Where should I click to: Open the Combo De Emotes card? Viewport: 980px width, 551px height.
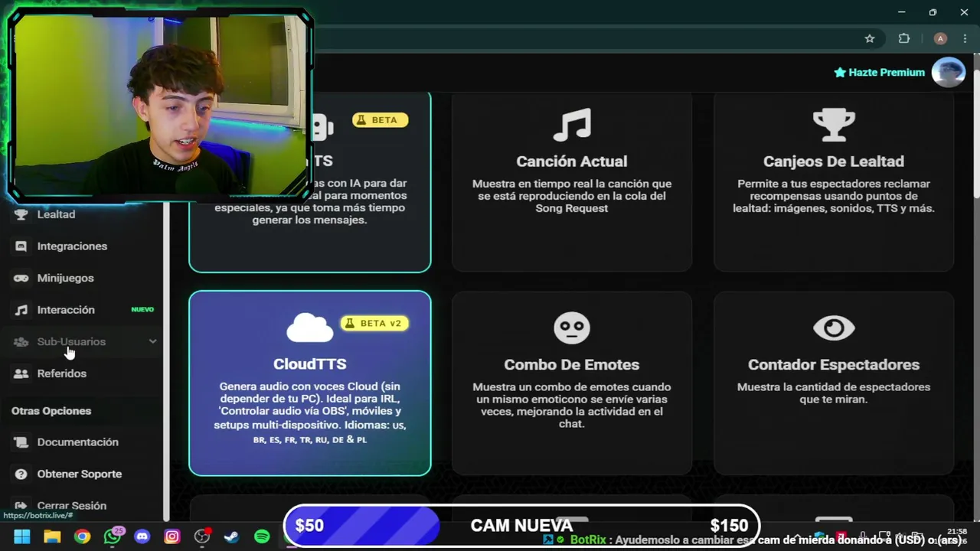(x=572, y=383)
